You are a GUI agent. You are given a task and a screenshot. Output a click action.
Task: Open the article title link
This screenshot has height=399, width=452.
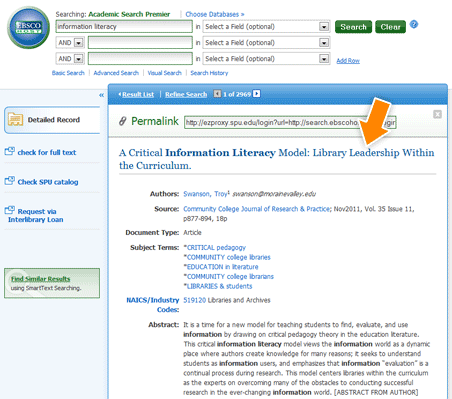click(277, 159)
